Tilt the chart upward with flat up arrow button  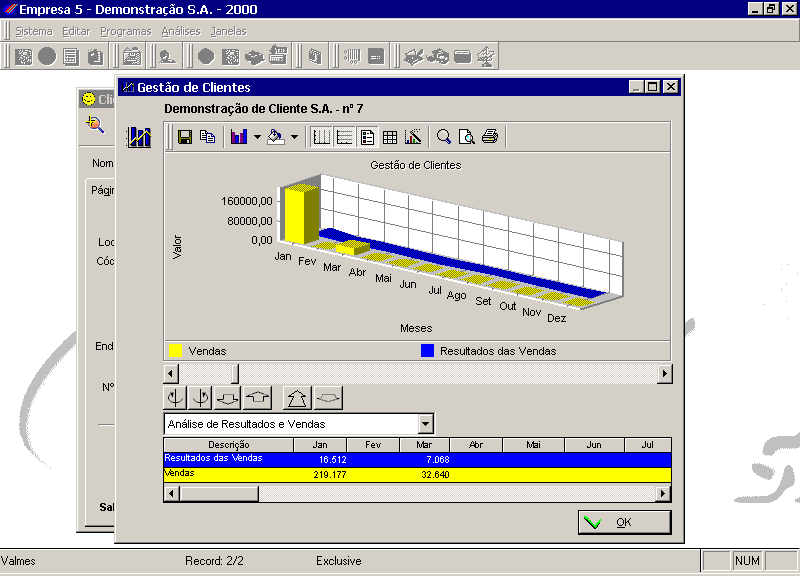click(258, 398)
